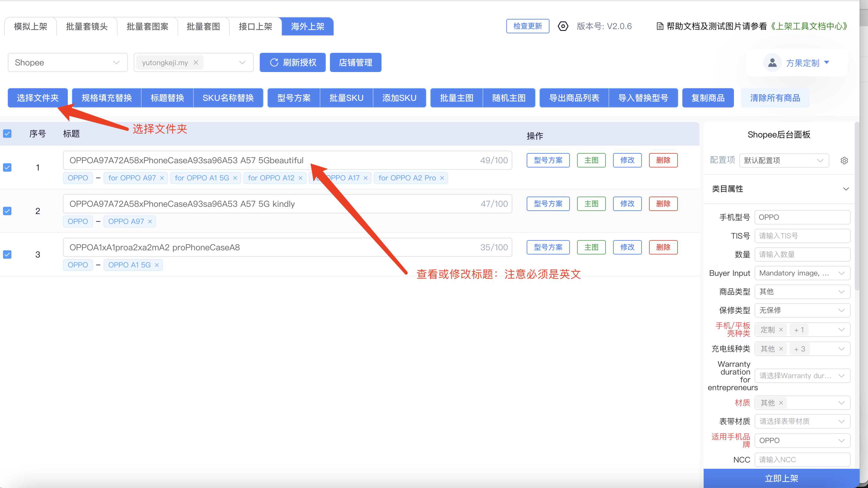Click the settings gear next to 配置项
Image resolution: width=868 pixels, height=488 pixels.
[844, 161]
